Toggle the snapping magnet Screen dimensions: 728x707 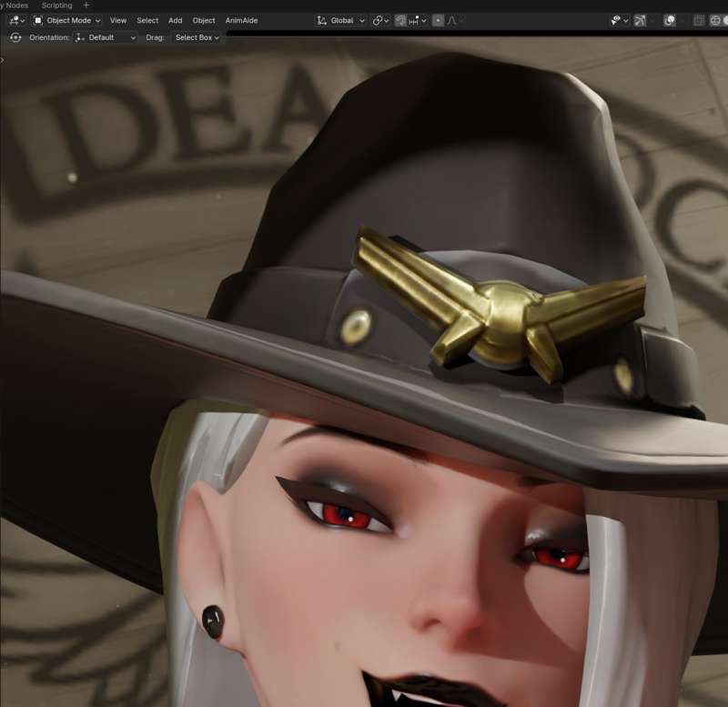[400, 20]
